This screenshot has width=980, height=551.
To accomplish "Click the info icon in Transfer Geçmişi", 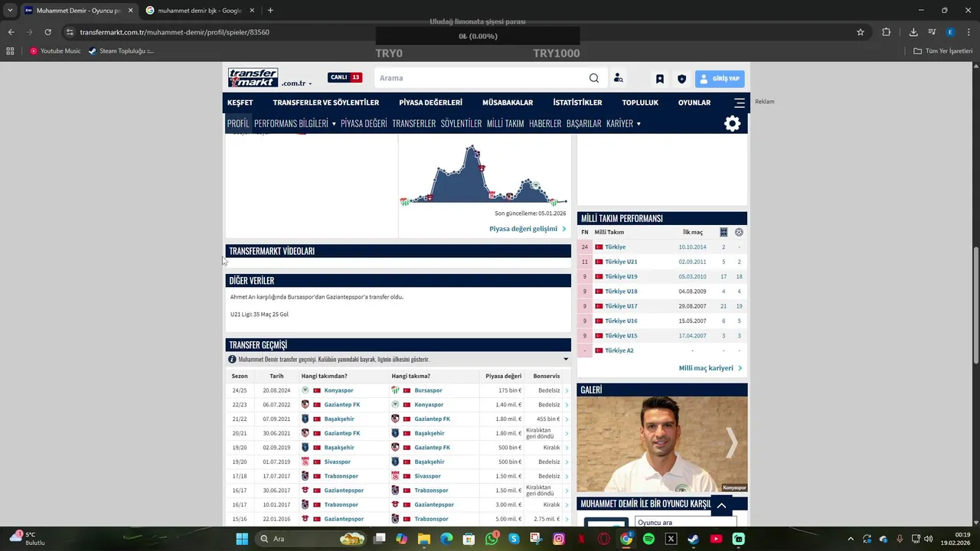I will 232,359.
